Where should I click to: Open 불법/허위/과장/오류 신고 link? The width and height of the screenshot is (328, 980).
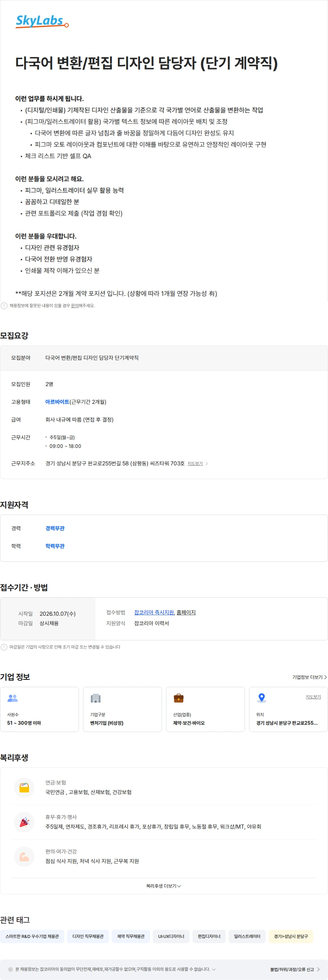295,969
